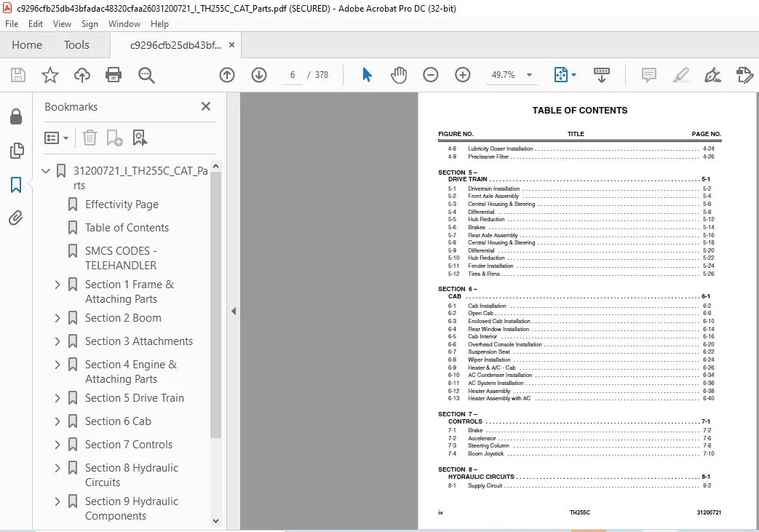Open the page thumbnails panel icon
759x532 pixels.
pos(17,151)
